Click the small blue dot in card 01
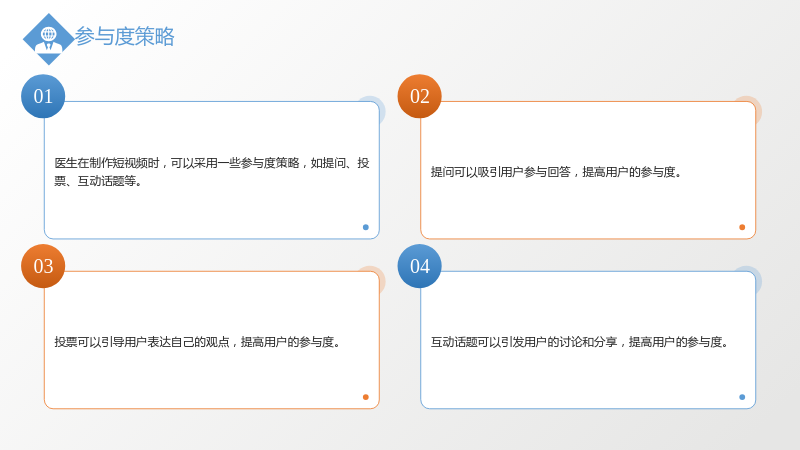Image resolution: width=800 pixels, height=450 pixels. click(365, 227)
